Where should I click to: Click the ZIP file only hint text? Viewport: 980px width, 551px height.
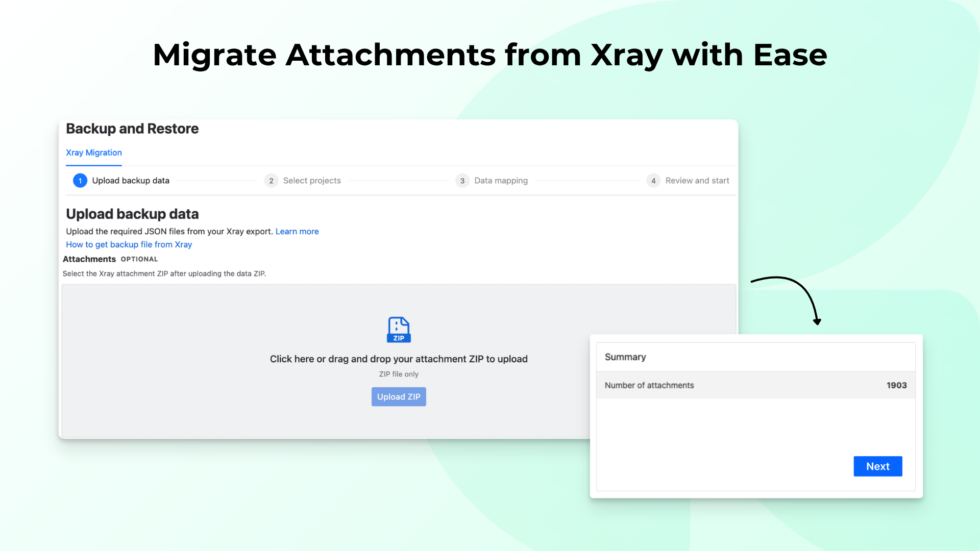[x=399, y=374]
